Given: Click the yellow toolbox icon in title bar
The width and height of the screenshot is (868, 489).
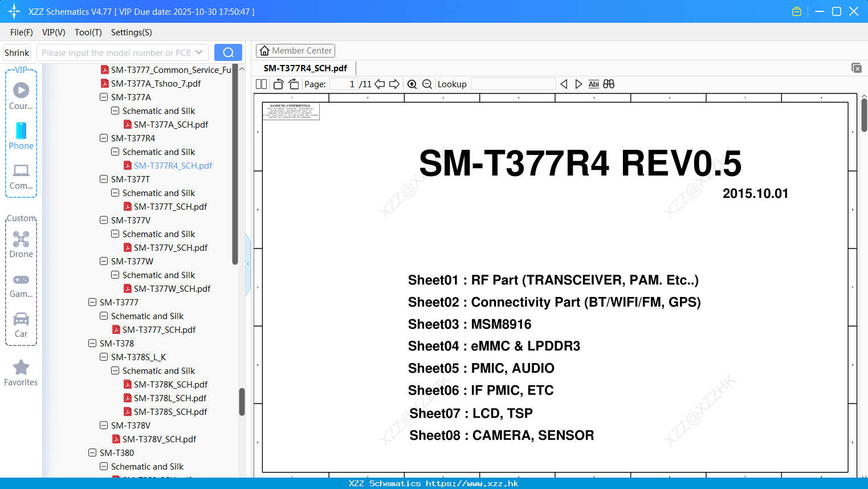Looking at the screenshot, I should (797, 11).
